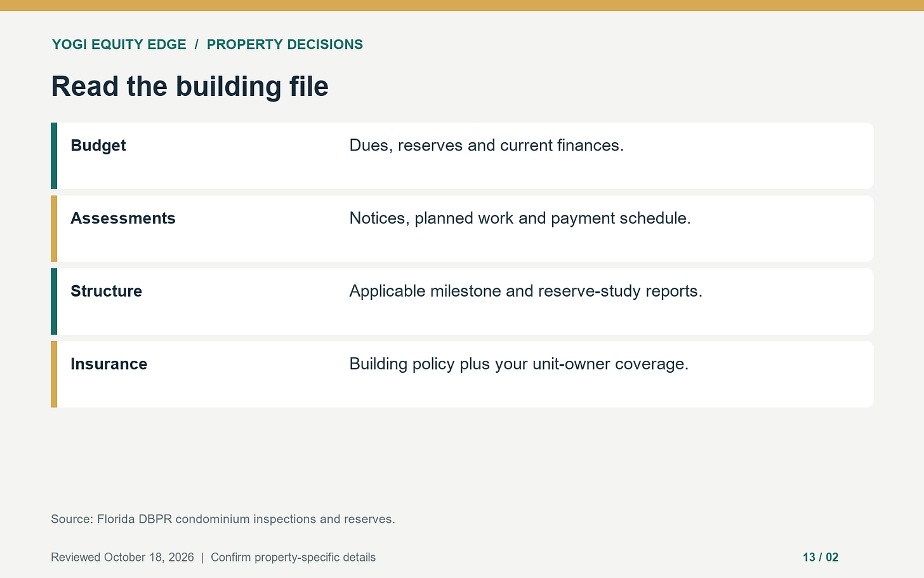Click "Reviewed October 18, 2026" footer text
924x578 pixels.
(x=122, y=557)
